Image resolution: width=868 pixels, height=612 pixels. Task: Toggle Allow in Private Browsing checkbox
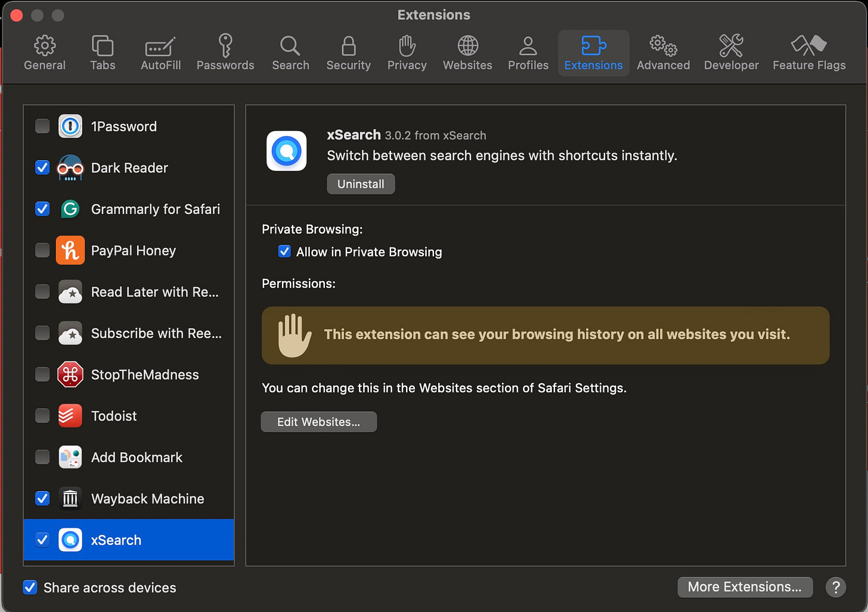click(285, 251)
